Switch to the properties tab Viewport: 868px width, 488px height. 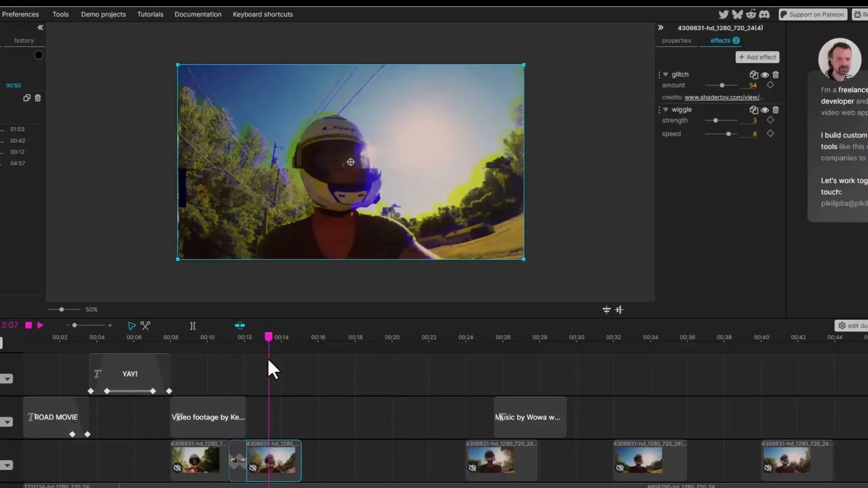click(676, 40)
